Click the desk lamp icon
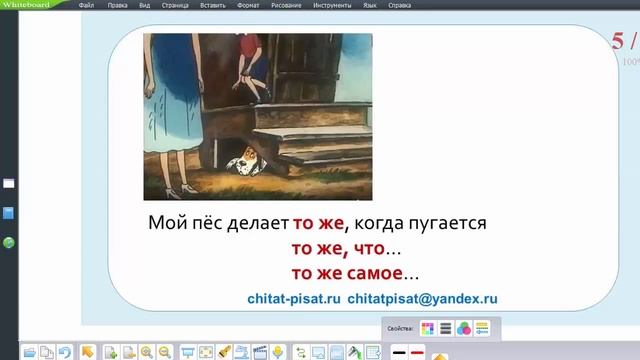The image size is (640, 360). coord(242,352)
